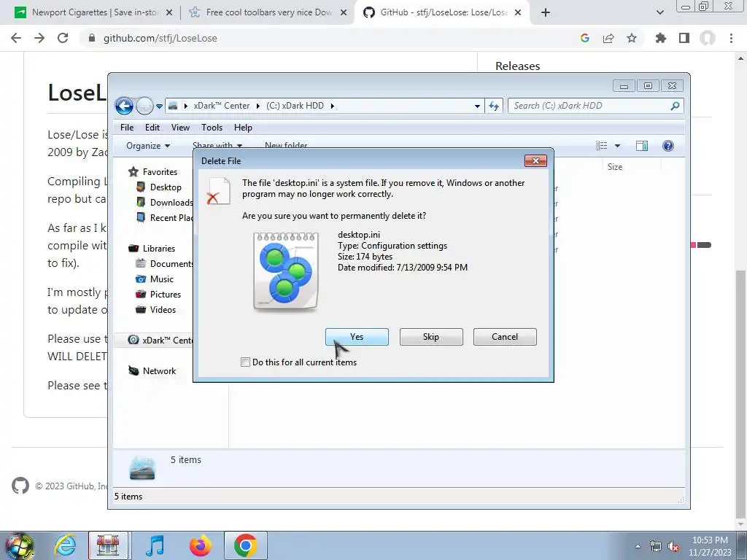Launch Firefox from the taskbar
Screen dimensions: 747x560
201,545
